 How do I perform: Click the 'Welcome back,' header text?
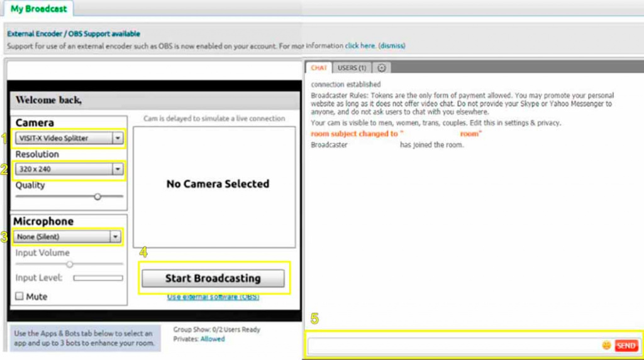pyautogui.click(x=48, y=100)
